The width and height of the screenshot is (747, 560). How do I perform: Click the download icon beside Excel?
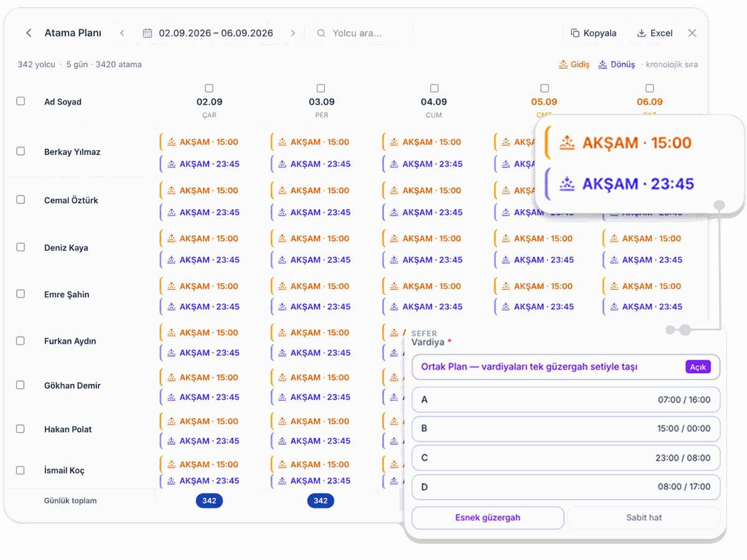click(x=642, y=33)
